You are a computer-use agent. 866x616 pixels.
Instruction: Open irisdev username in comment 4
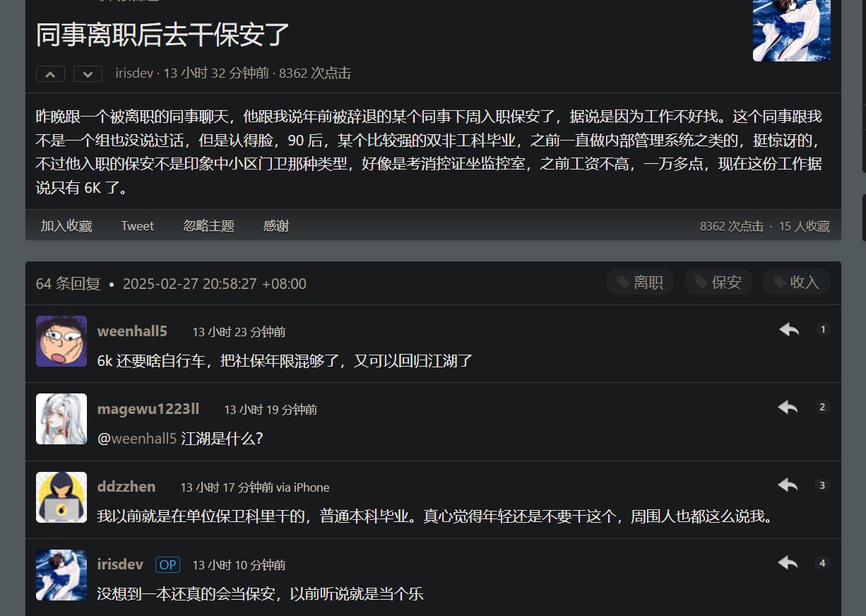point(120,564)
